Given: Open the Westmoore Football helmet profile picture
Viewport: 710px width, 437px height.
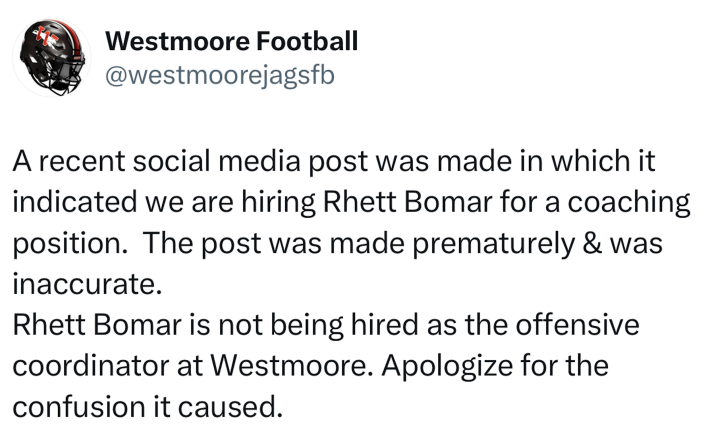Looking at the screenshot, I should [51, 58].
